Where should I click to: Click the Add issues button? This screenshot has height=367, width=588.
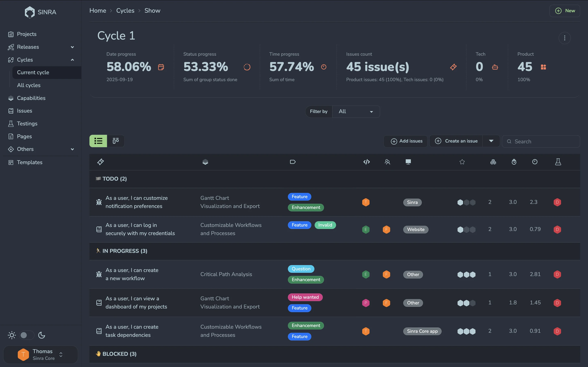point(405,141)
